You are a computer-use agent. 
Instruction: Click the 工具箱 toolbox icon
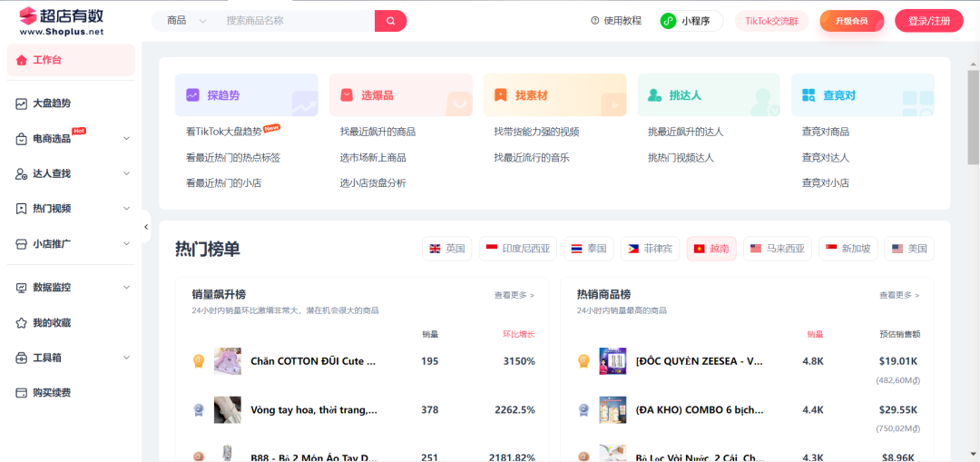pos(22,359)
